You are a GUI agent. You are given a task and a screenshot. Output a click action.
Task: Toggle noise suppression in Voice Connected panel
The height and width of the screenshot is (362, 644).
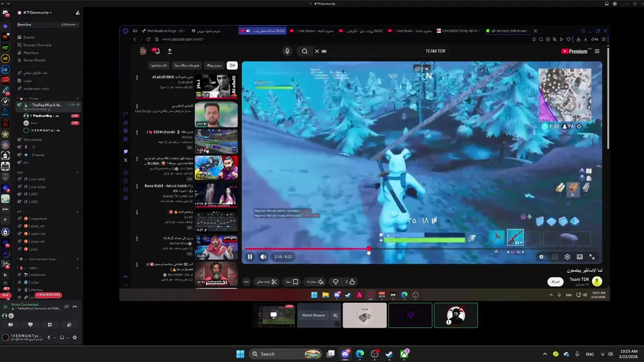(67, 306)
